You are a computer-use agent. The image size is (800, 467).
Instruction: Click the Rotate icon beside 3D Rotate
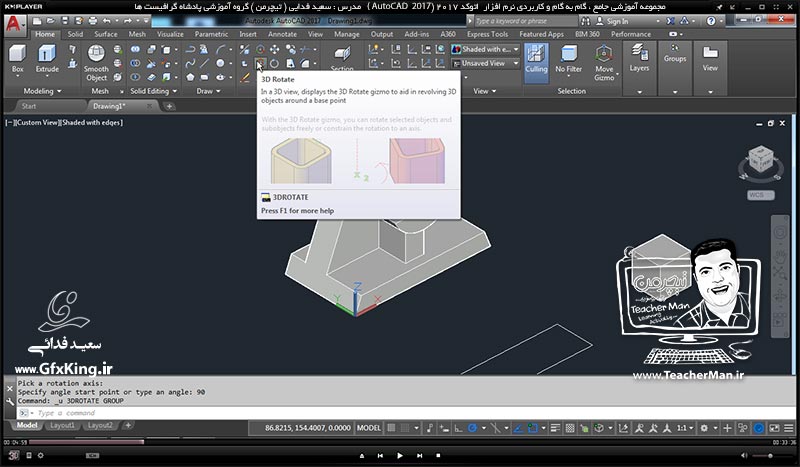[274, 64]
